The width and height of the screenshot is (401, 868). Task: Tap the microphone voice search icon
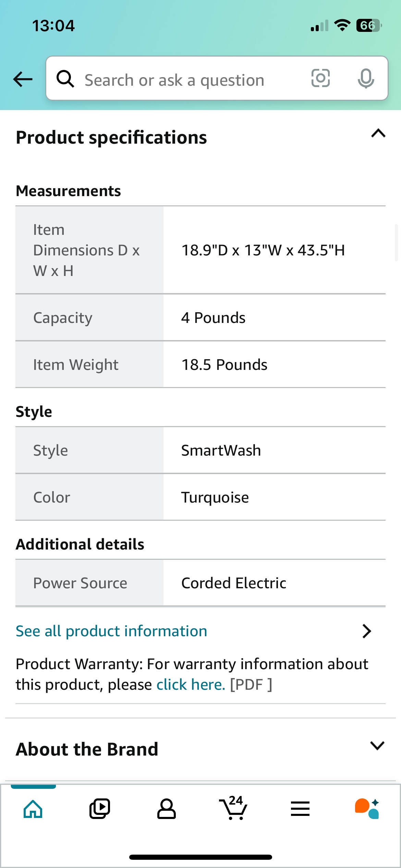pyautogui.click(x=366, y=79)
